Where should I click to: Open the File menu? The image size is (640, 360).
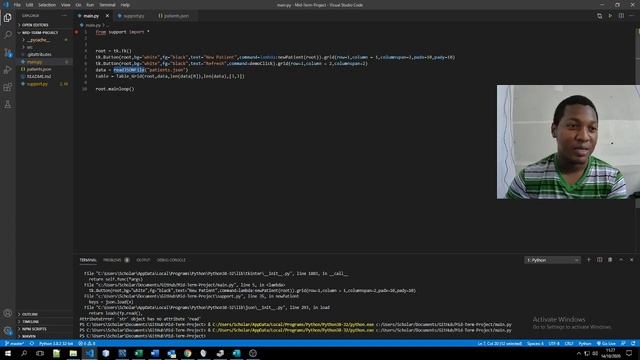(x=17, y=5)
